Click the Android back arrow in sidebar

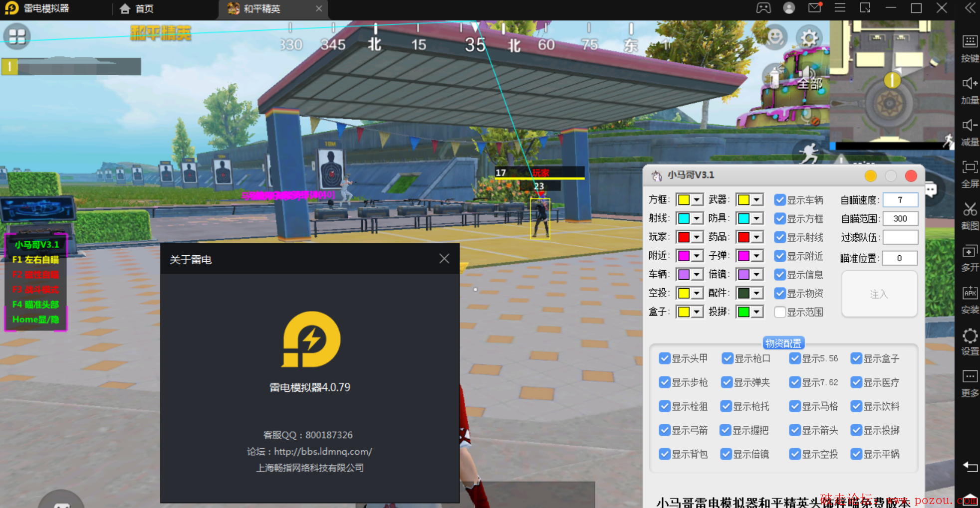pyautogui.click(x=970, y=467)
